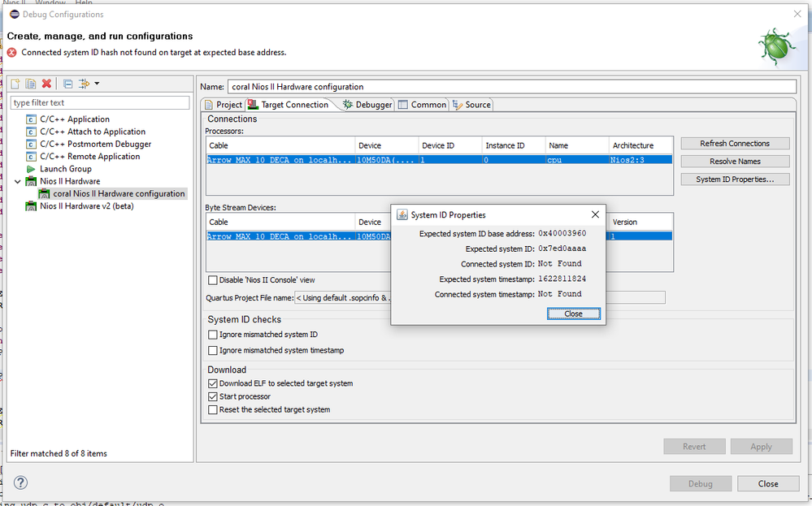812x506 pixels.
Task: Click Refresh Connections button
Action: (x=735, y=143)
